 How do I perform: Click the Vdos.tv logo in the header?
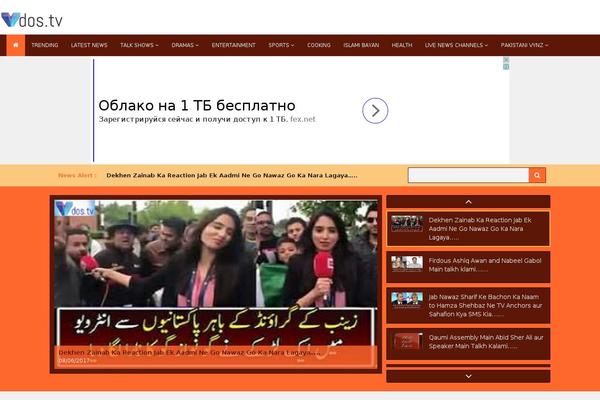[x=32, y=20]
